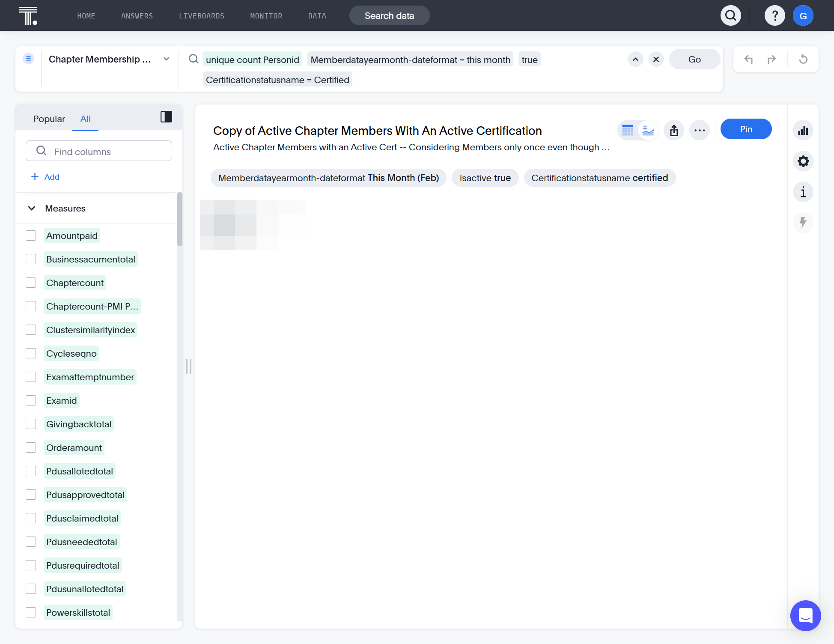Switch to chart view icon

[x=648, y=130]
